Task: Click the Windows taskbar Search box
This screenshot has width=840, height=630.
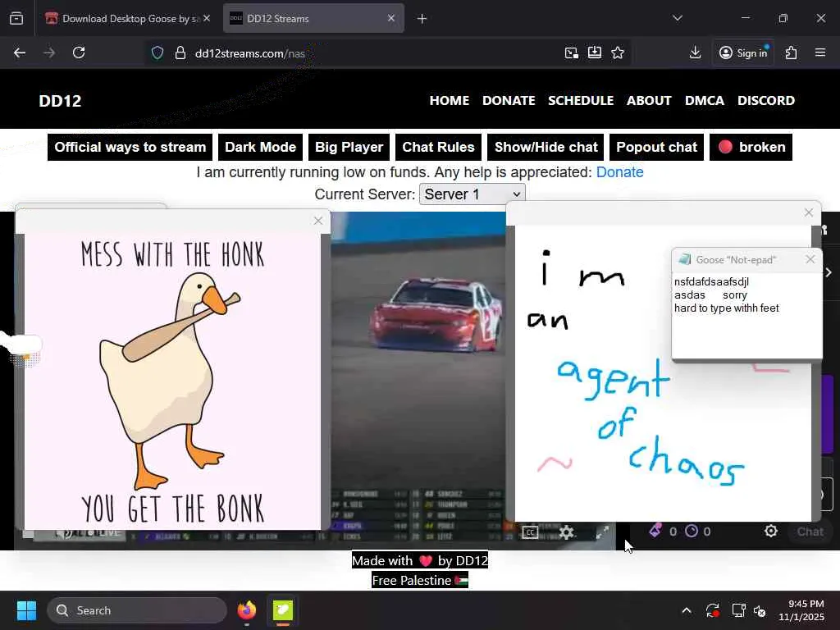Action: (137, 610)
